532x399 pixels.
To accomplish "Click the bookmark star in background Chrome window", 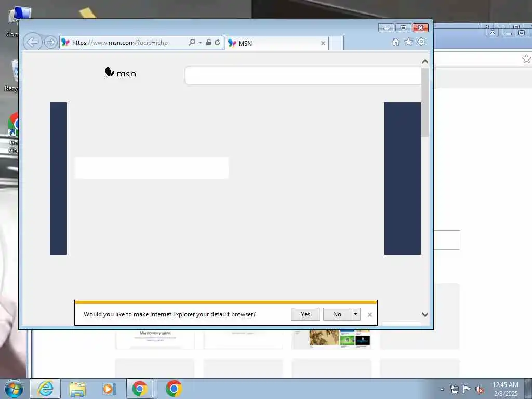I will [x=527, y=59].
